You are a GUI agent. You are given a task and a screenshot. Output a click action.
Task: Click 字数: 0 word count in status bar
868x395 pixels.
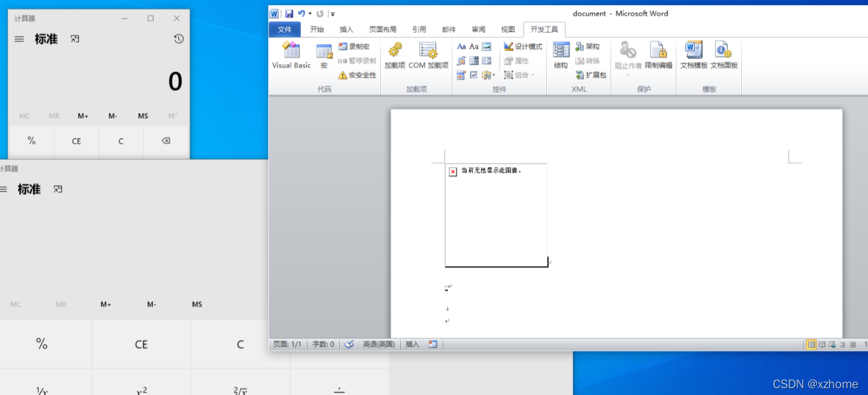(323, 344)
